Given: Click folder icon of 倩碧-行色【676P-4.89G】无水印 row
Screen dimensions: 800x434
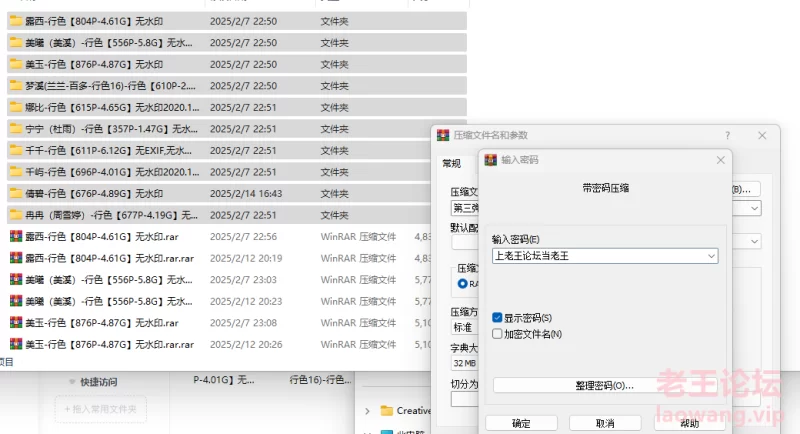Looking at the screenshot, I should coord(16,193).
